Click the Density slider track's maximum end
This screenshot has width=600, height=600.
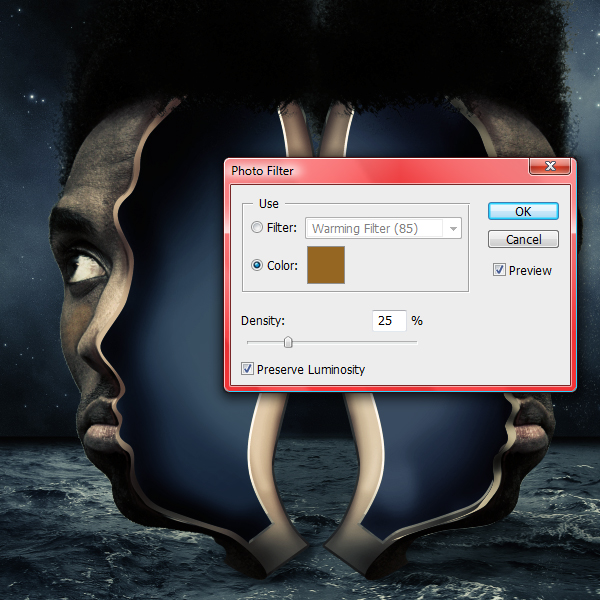pyautogui.click(x=416, y=342)
